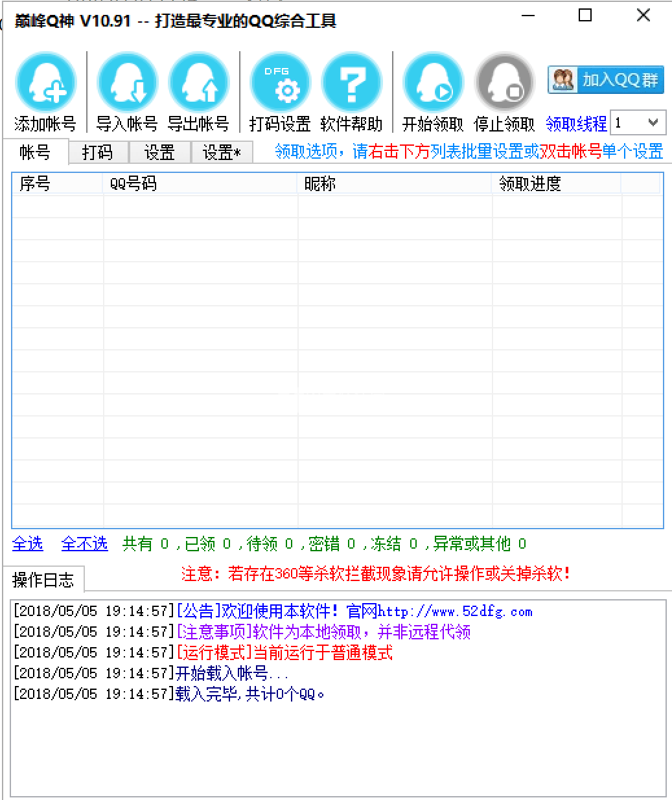
Task: Start claiming with 开始领取 icon
Action: pos(433,83)
